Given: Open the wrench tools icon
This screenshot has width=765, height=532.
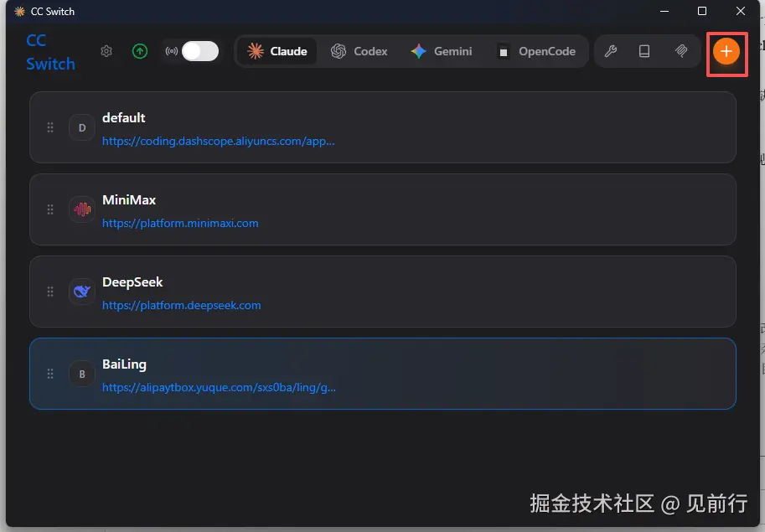Looking at the screenshot, I should coord(611,51).
